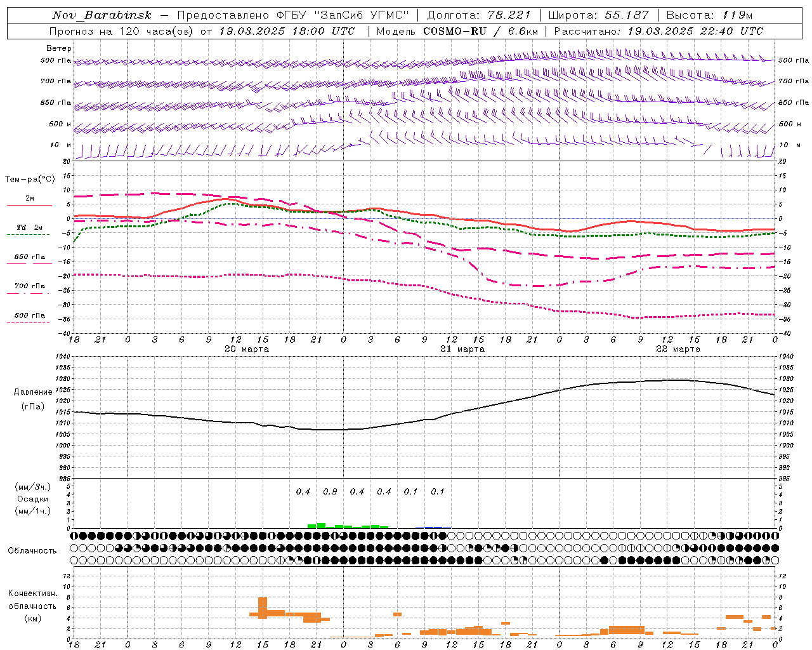Image resolution: width=812 pixels, height=650 pixels.
Task: Click the "Облачность" cloud cover label
Action: point(32,551)
